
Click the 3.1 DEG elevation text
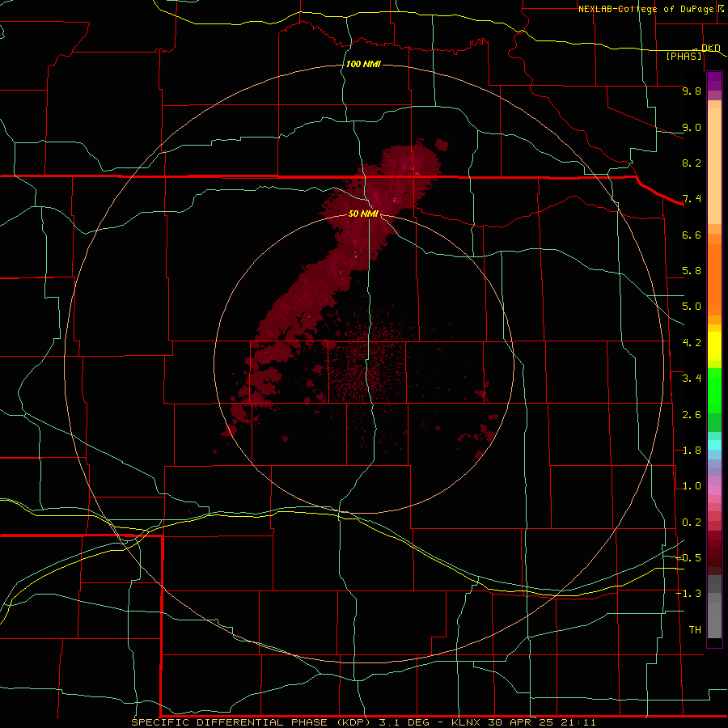click(403, 722)
